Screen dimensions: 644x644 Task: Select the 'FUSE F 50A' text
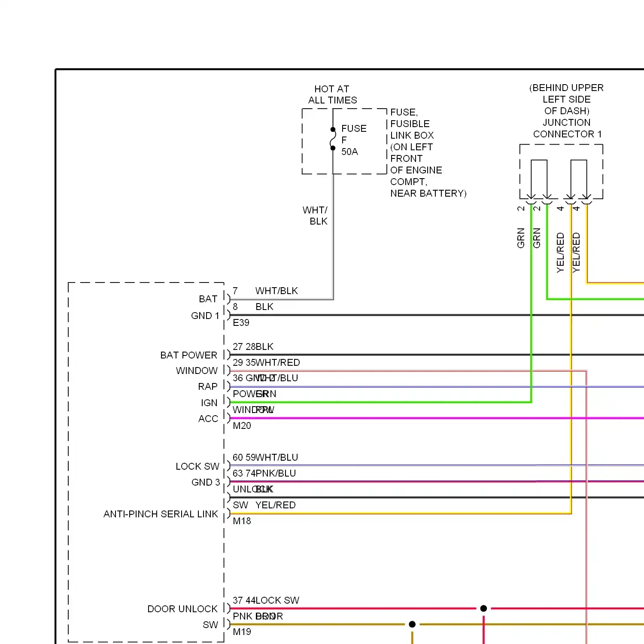[354, 140]
